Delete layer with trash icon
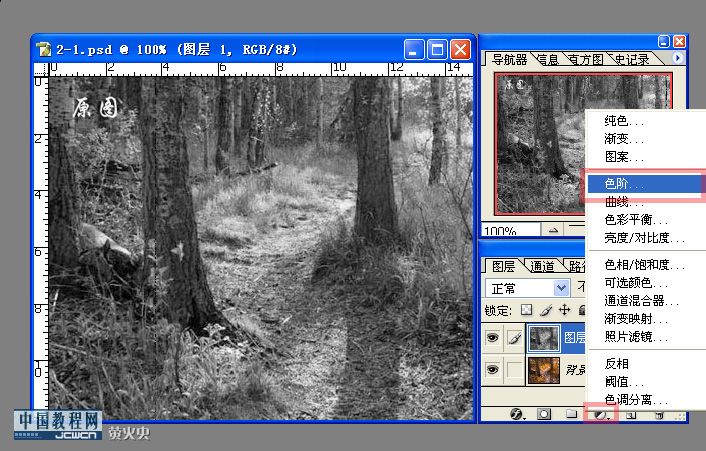Viewport: 706px width, 451px height. point(659,415)
